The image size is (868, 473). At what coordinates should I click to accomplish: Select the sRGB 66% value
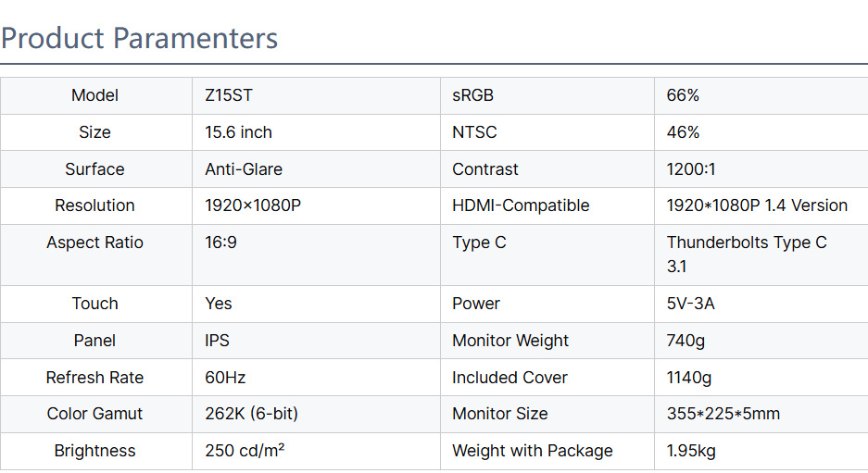pos(683,95)
